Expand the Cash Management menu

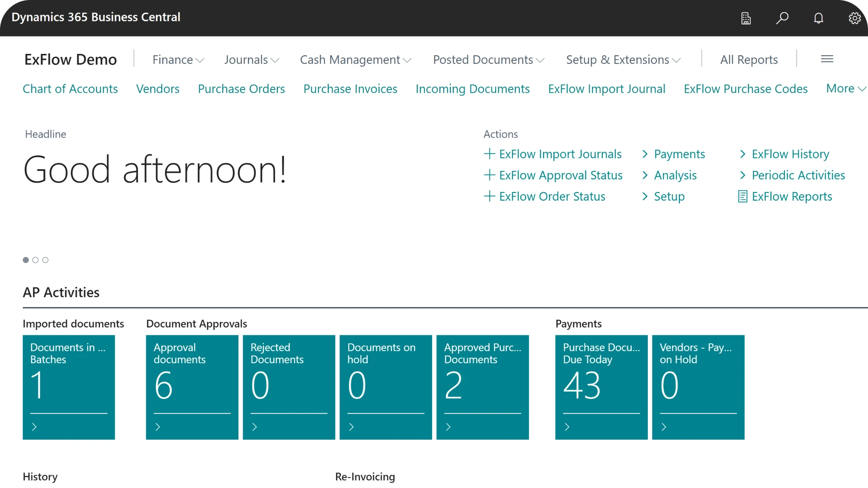click(356, 60)
